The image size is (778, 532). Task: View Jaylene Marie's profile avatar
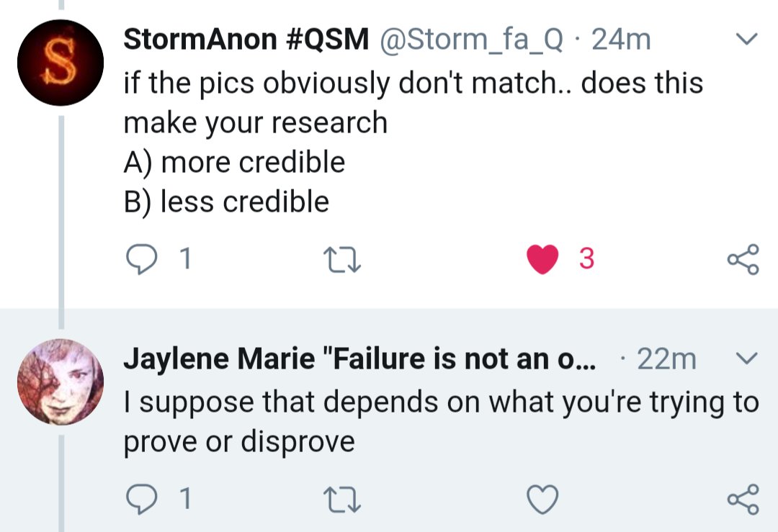pyautogui.click(x=61, y=382)
